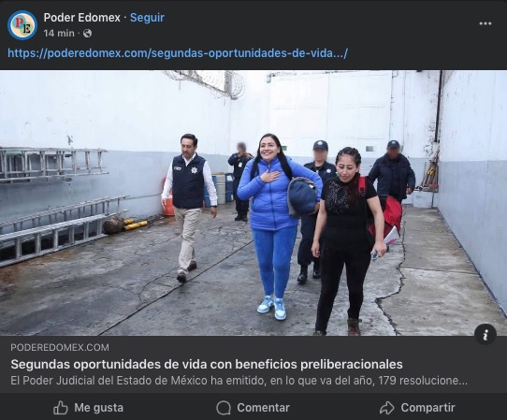Click the Comentar text label

263,408
